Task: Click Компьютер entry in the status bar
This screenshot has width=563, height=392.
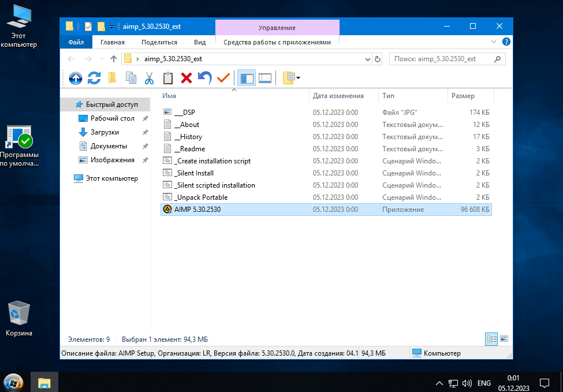Action: (x=437, y=353)
